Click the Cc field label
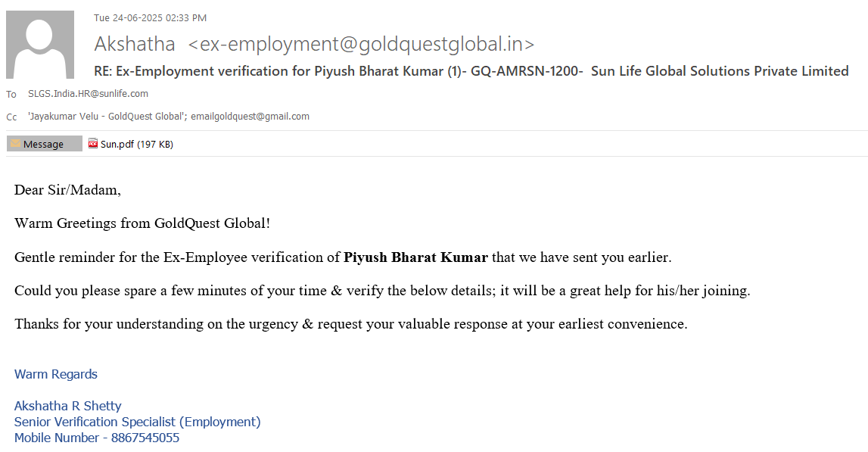 11,117
